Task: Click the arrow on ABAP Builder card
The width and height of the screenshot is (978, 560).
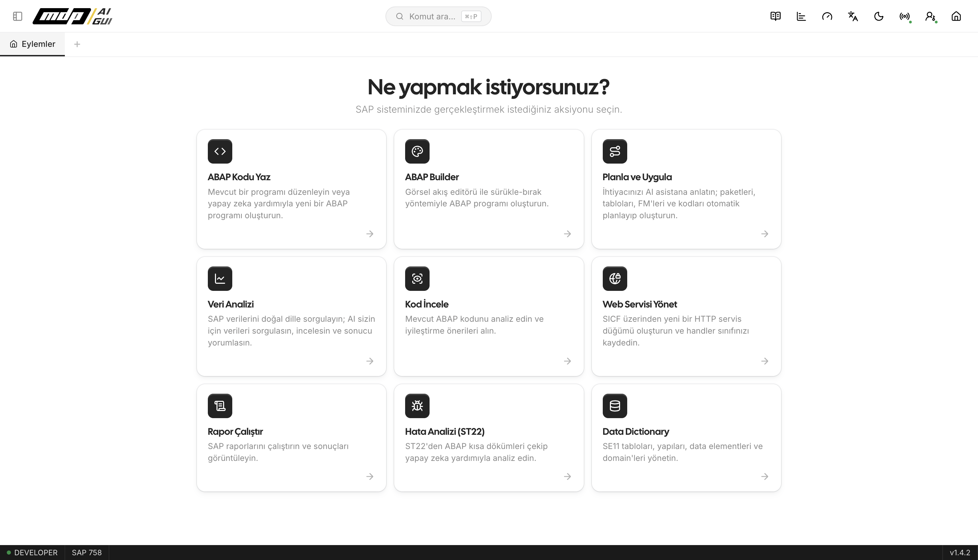Action: click(567, 234)
